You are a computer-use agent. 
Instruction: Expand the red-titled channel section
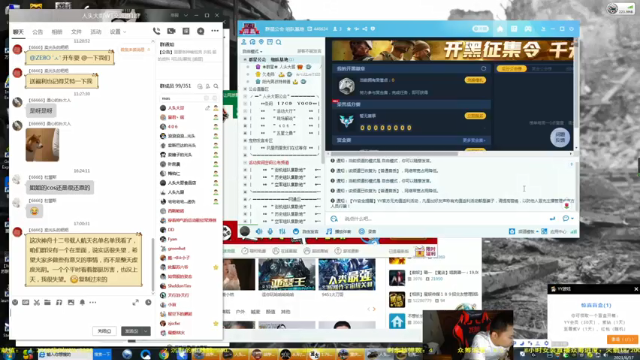coord(245,162)
